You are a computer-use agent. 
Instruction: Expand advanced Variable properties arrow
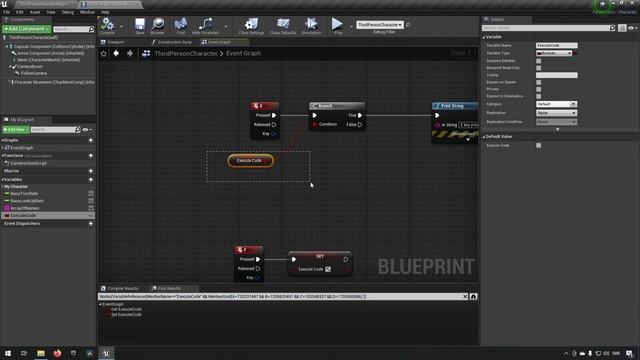pyautogui.click(x=558, y=129)
